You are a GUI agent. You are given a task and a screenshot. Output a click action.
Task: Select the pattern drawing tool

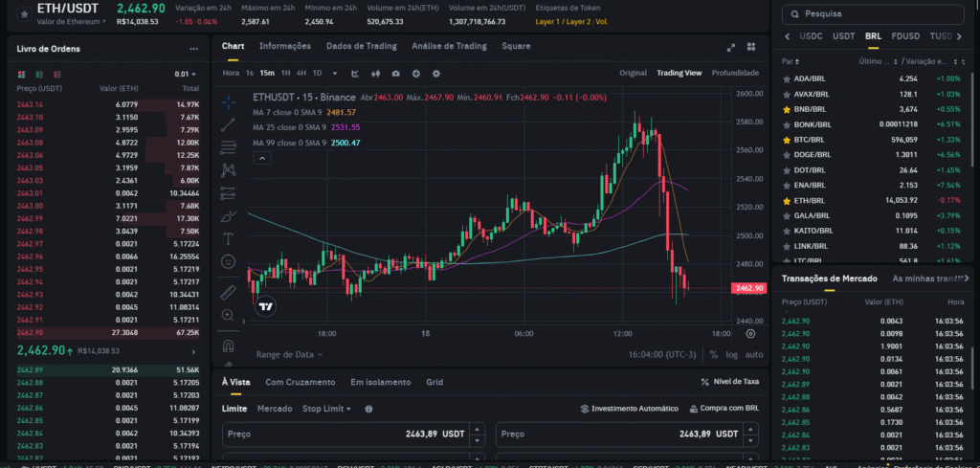click(x=228, y=170)
